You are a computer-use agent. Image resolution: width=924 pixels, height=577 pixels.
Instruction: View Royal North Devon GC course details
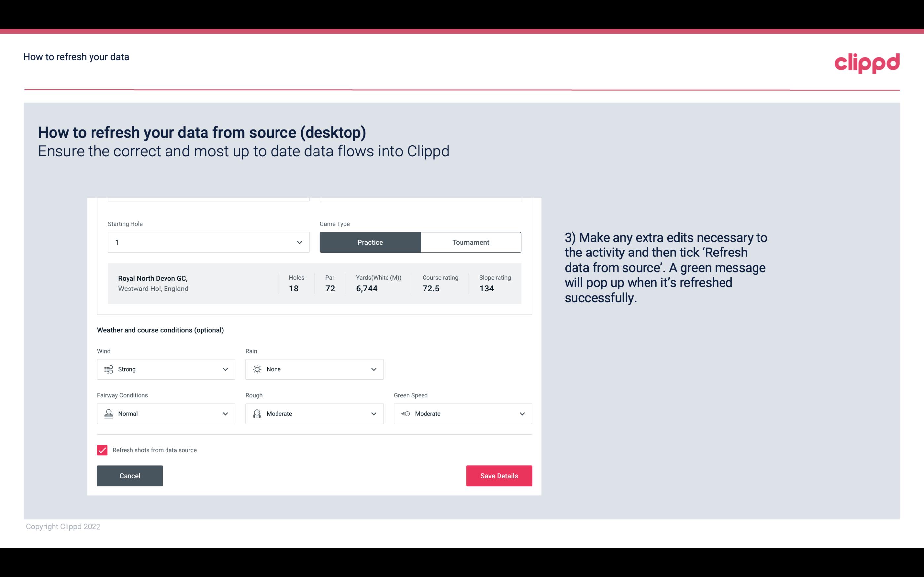point(314,283)
